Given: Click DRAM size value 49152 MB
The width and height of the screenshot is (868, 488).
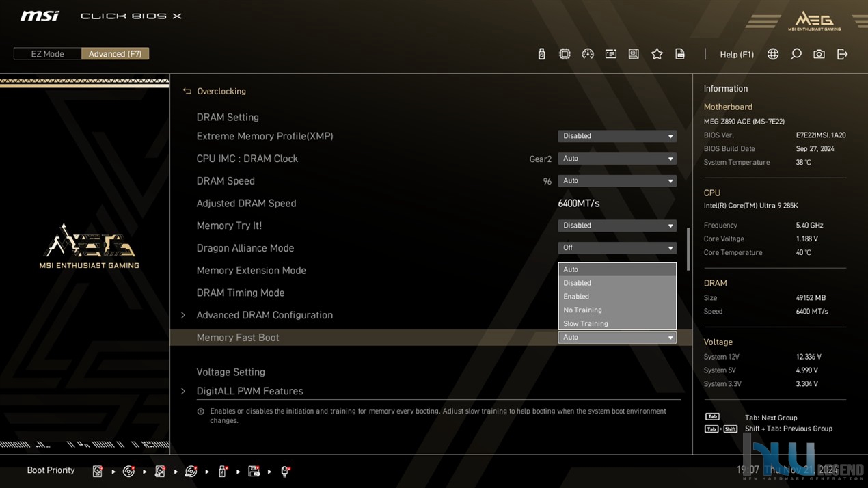Looking at the screenshot, I should tap(811, 298).
